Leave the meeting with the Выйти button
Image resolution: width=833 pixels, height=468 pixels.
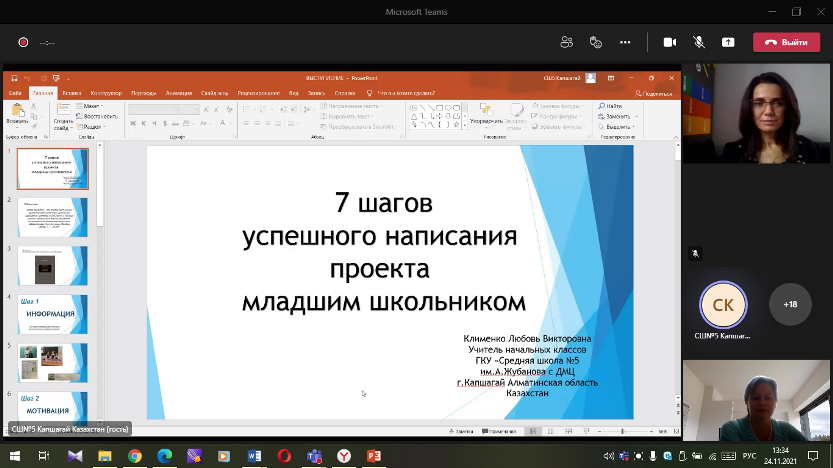(x=785, y=42)
